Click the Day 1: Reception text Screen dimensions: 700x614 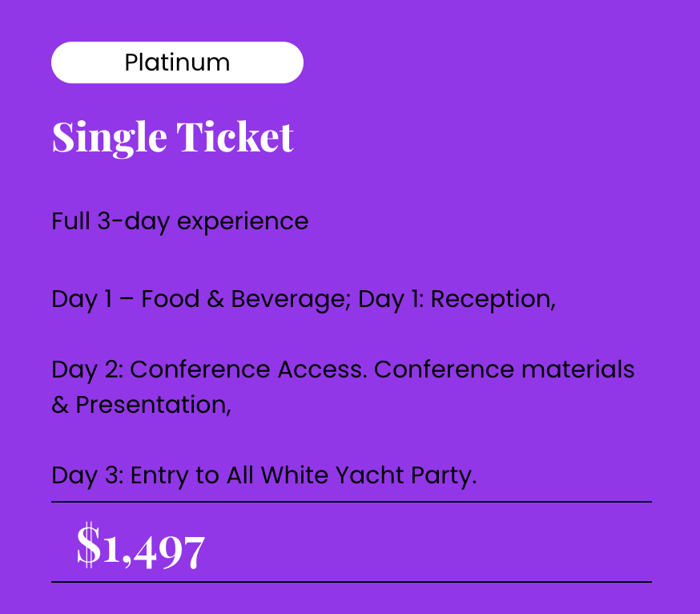(x=457, y=300)
